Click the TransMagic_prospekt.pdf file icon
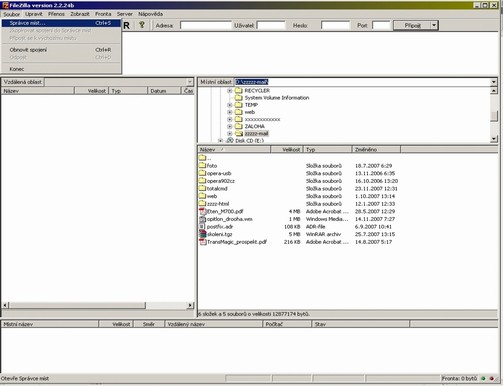The height and width of the screenshot is (386, 503). (x=203, y=242)
